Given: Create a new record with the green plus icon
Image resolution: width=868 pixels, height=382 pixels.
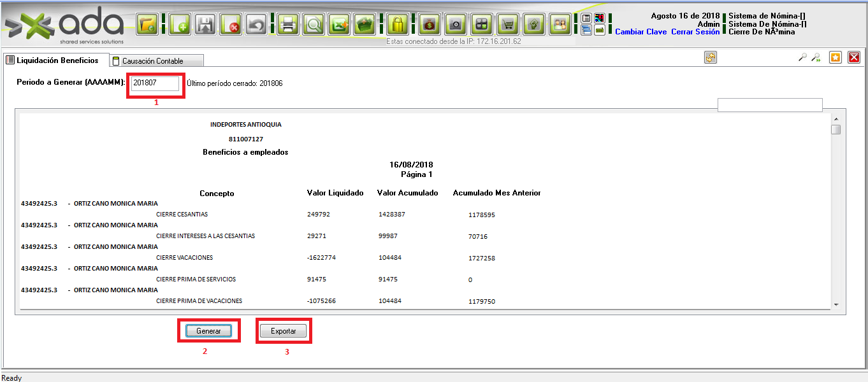Looking at the screenshot, I should tap(180, 25).
